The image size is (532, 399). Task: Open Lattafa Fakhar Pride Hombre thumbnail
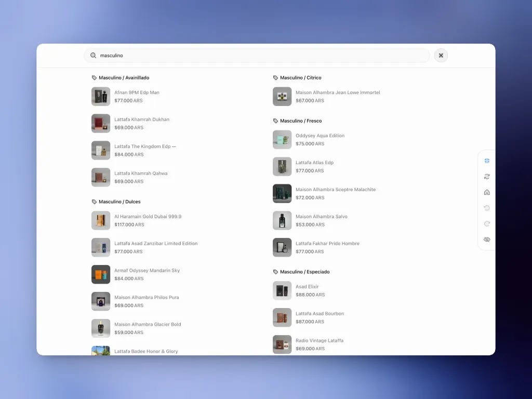tap(282, 247)
